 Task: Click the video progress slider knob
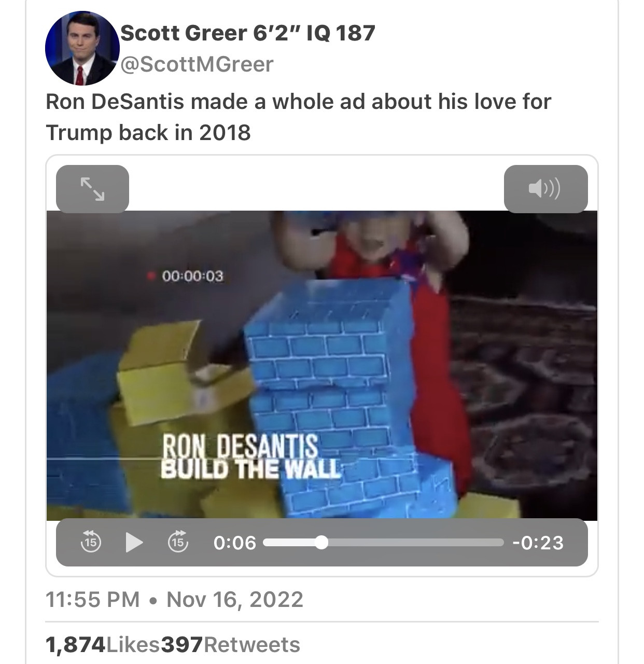click(321, 543)
